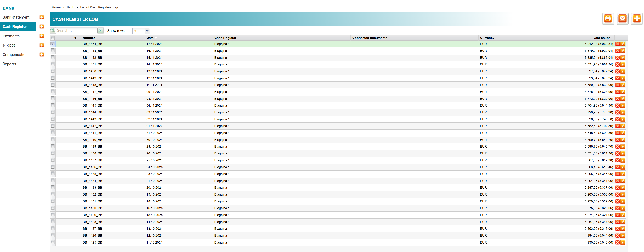Focus the Search text field

click(76, 30)
